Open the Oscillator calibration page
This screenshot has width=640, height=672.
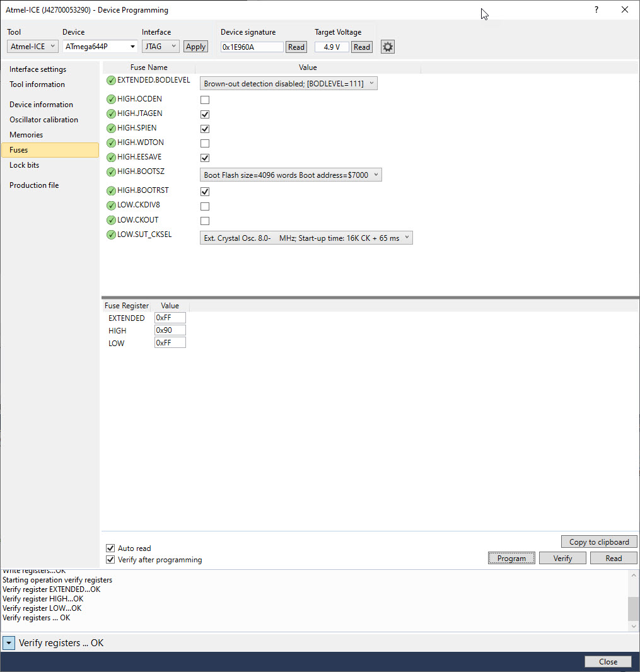pyautogui.click(x=44, y=120)
